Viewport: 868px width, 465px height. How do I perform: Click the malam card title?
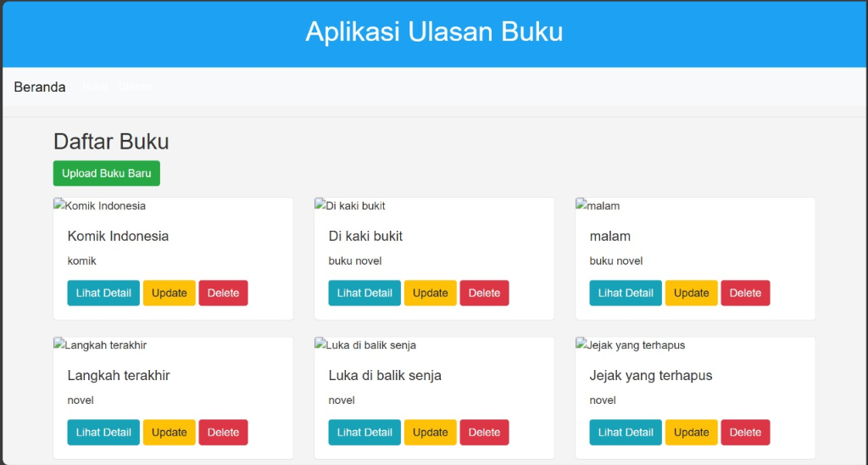pos(610,236)
